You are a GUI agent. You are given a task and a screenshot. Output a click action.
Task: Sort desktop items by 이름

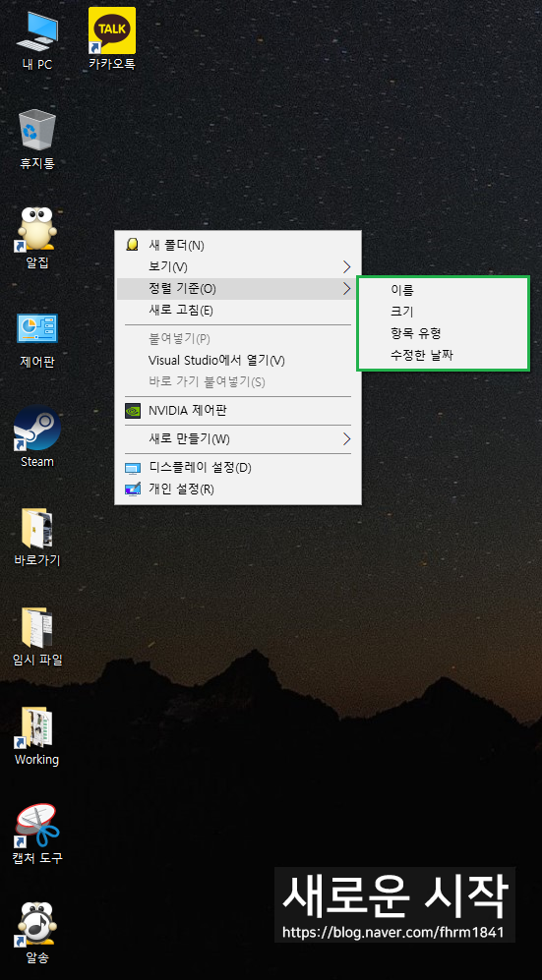[x=402, y=289]
